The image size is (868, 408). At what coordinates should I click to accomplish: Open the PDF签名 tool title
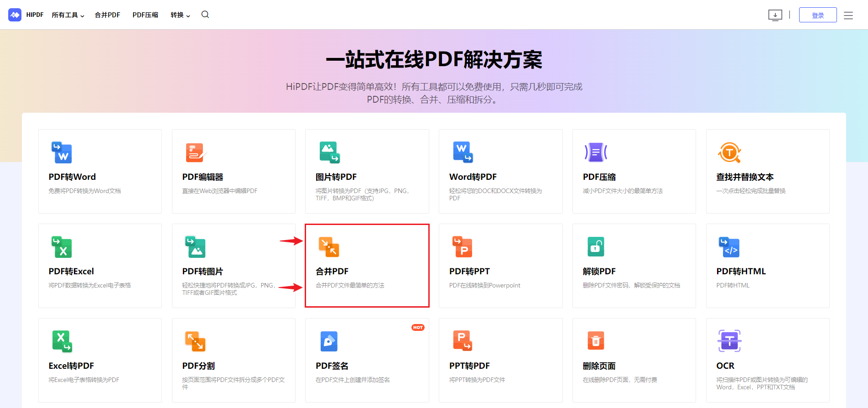click(332, 366)
